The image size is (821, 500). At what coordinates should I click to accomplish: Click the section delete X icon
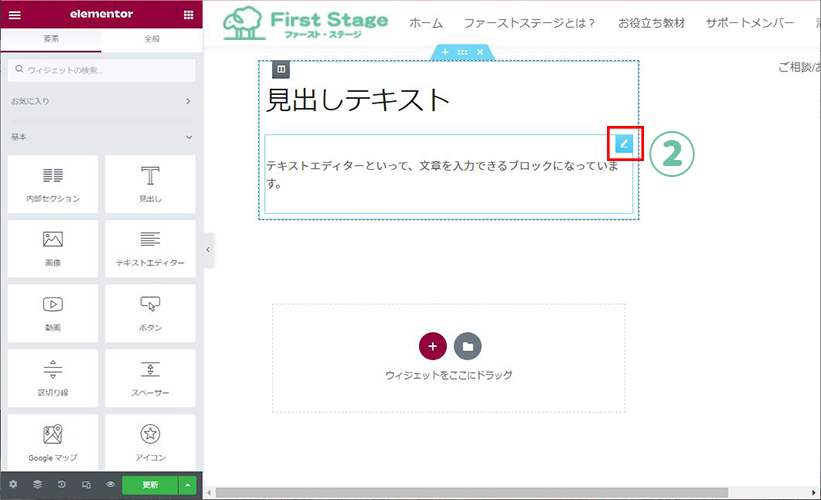click(480, 52)
